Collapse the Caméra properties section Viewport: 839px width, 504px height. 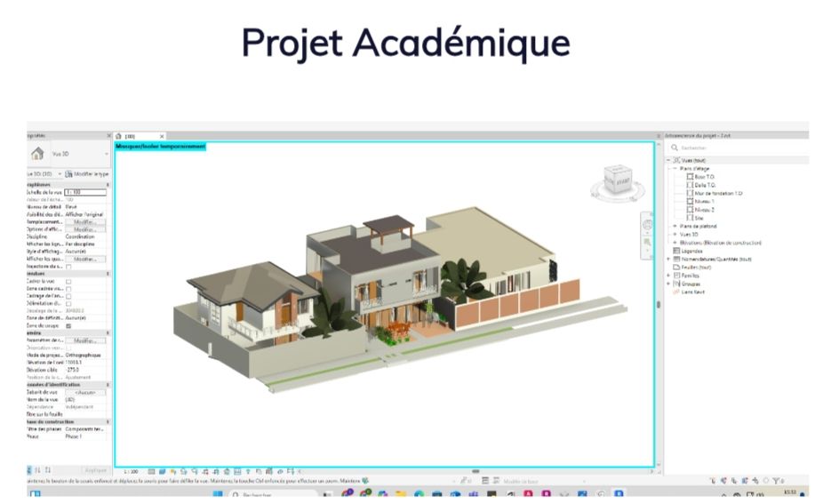coord(108,332)
